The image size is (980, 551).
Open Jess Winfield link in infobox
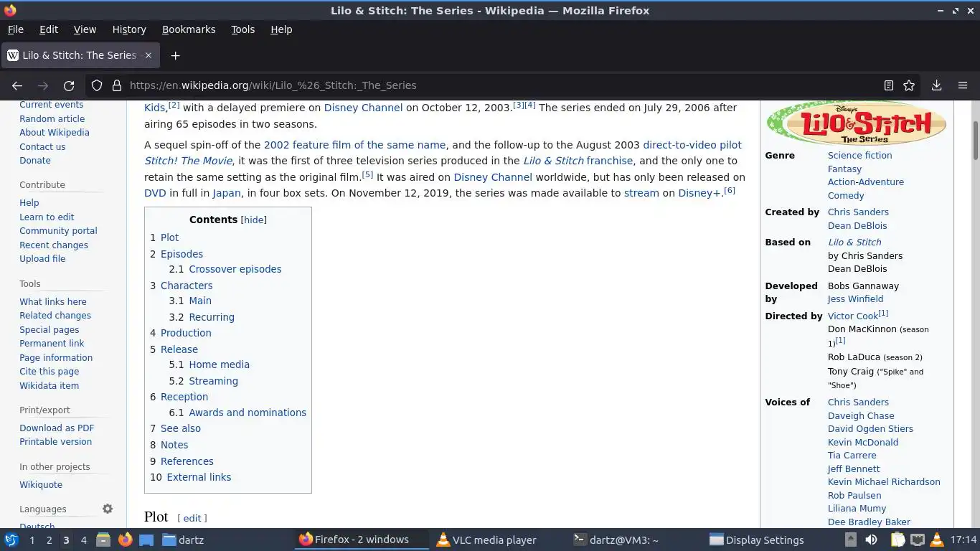click(x=855, y=298)
